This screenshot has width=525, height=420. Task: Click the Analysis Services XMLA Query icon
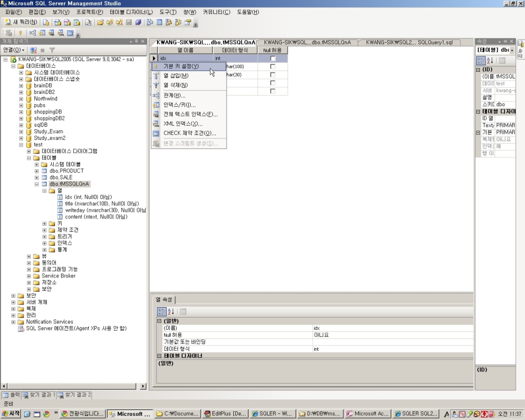click(x=77, y=23)
